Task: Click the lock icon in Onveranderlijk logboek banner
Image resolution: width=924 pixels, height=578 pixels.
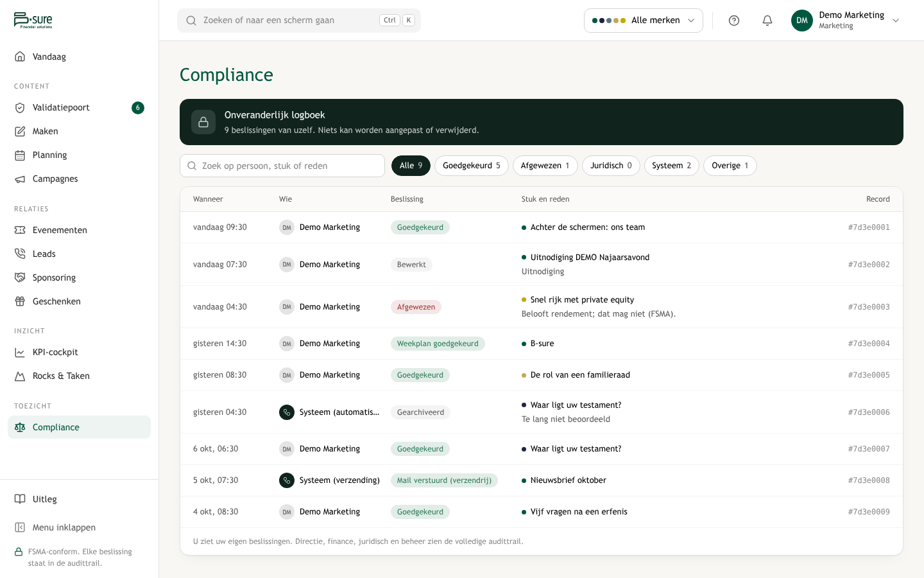Action: (203, 122)
